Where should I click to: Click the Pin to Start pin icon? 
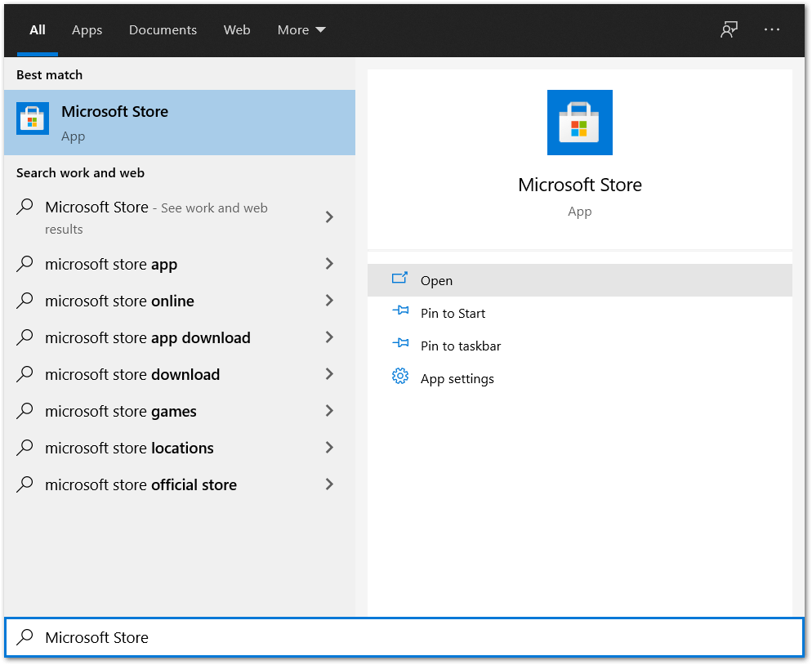pyautogui.click(x=400, y=310)
